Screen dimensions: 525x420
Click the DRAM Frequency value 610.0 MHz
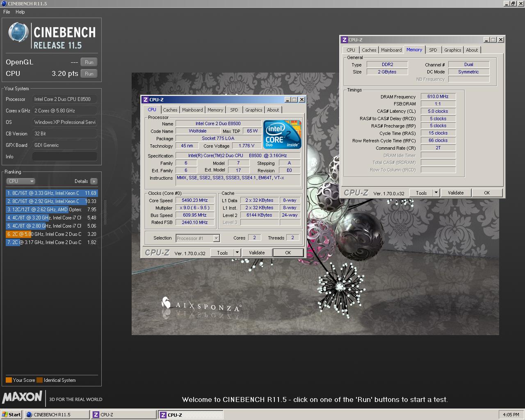(438, 97)
